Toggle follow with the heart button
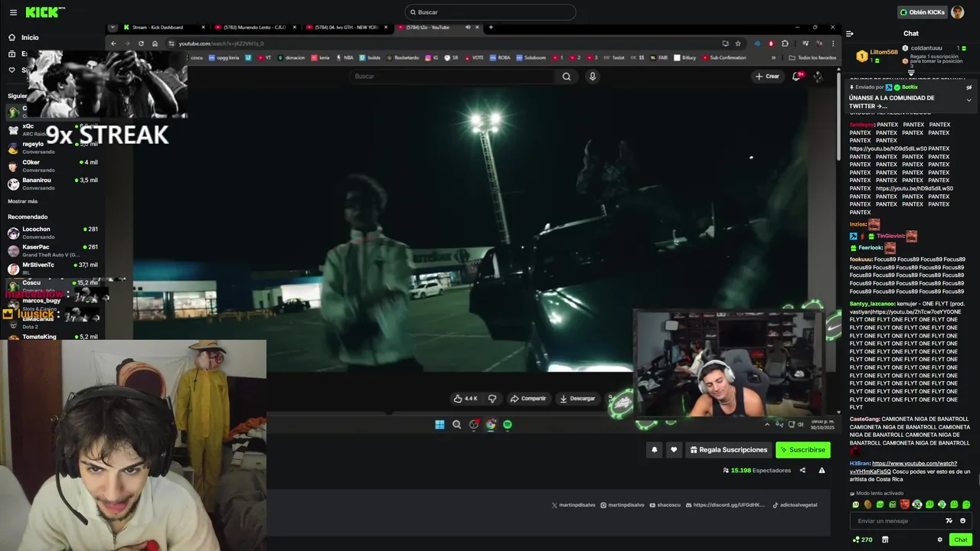Screen dimensions: 980x551 click(674, 450)
